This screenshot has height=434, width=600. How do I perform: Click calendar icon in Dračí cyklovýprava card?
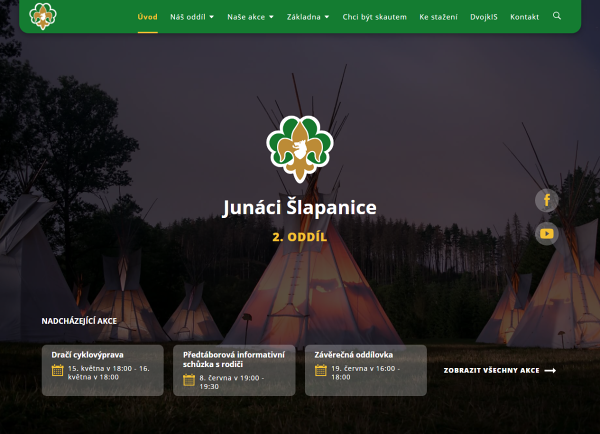[57, 370]
